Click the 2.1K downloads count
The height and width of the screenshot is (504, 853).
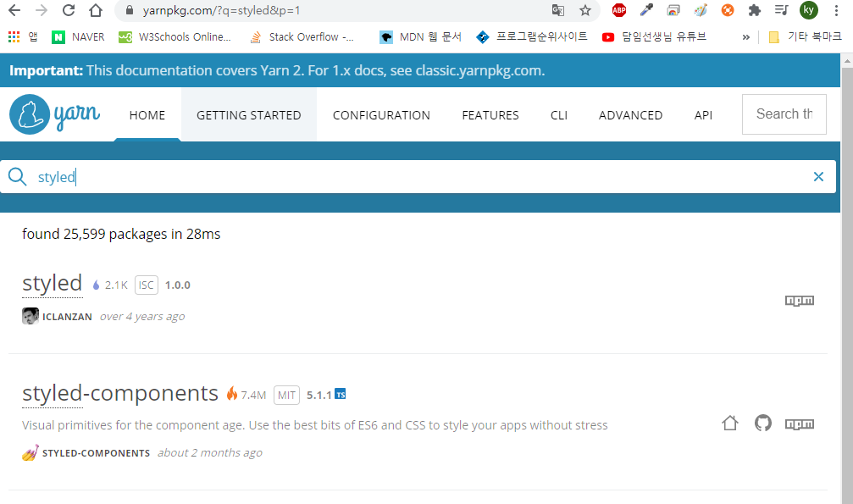coord(116,285)
